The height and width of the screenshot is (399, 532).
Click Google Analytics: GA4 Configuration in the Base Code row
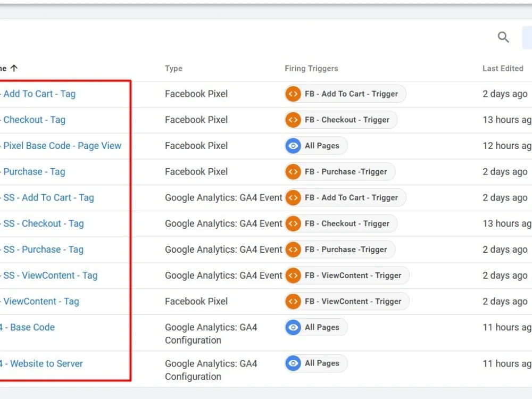click(211, 334)
